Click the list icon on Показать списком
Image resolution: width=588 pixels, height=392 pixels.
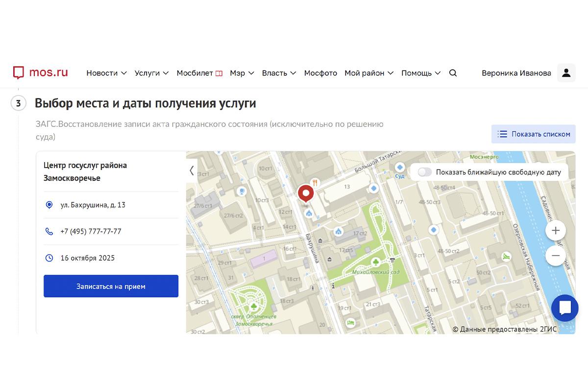[502, 134]
